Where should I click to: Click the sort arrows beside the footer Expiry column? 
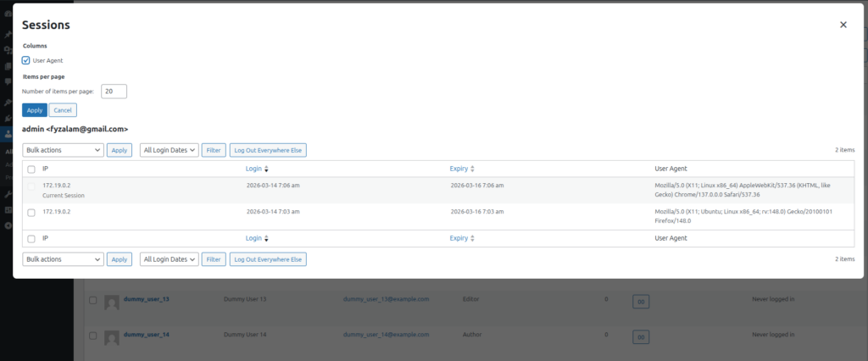pos(472,239)
